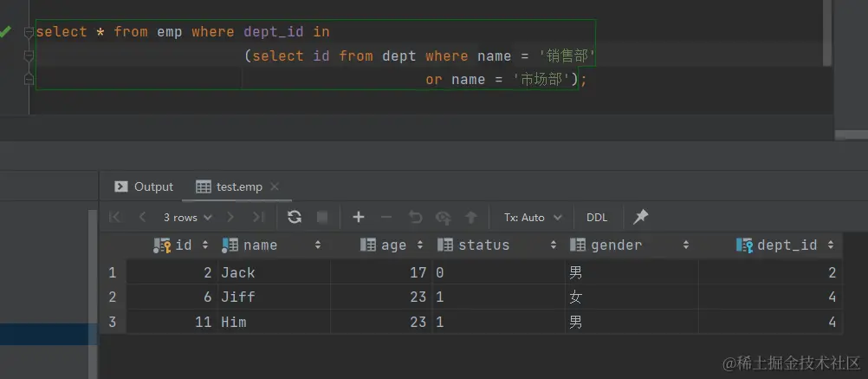Go to the first page of results
868x379 pixels.
pyautogui.click(x=115, y=217)
